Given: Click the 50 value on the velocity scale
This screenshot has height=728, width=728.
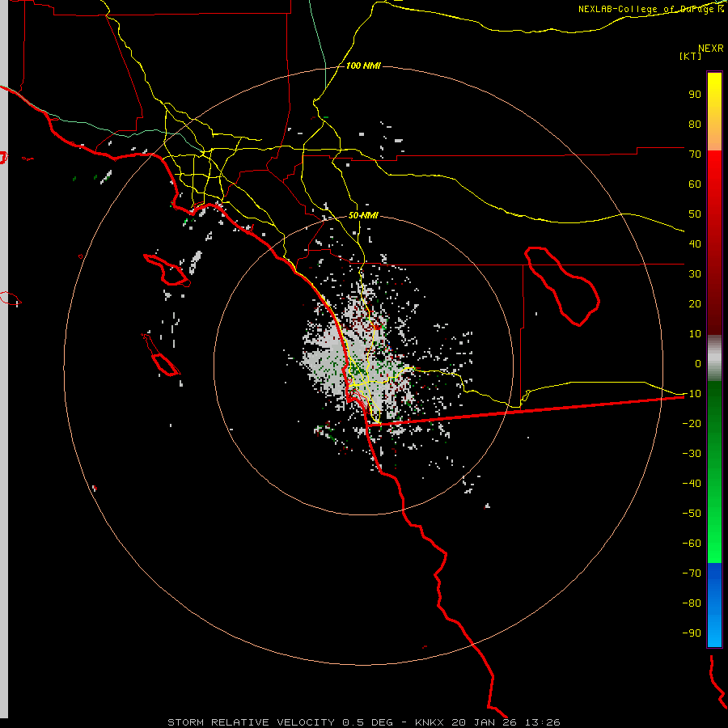Looking at the screenshot, I should 695,214.
